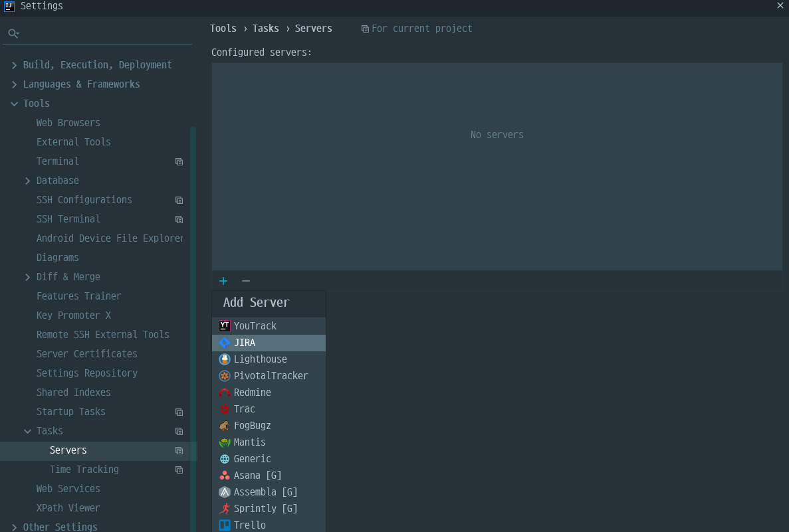Open Settings Repository page
Screen dimensions: 789x532
(86, 373)
